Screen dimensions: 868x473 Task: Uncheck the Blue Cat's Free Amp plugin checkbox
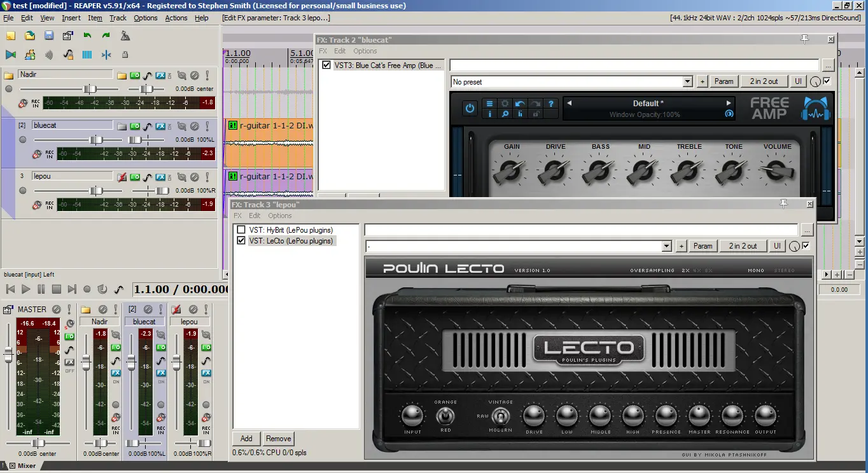326,65
